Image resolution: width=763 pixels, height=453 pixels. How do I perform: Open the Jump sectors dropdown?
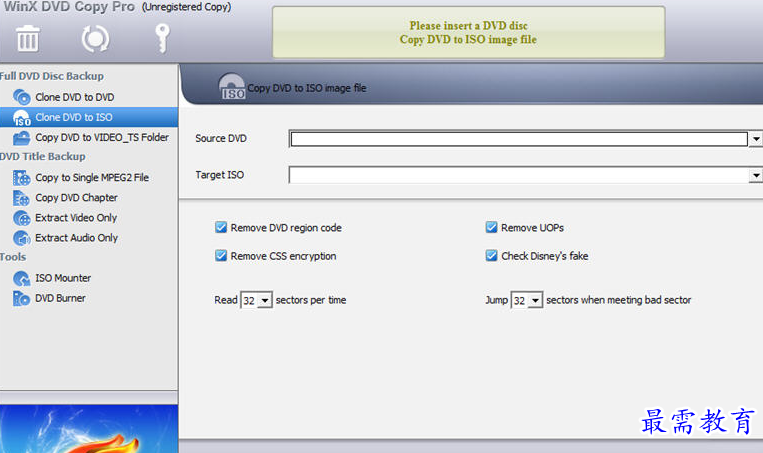[535, 300]
